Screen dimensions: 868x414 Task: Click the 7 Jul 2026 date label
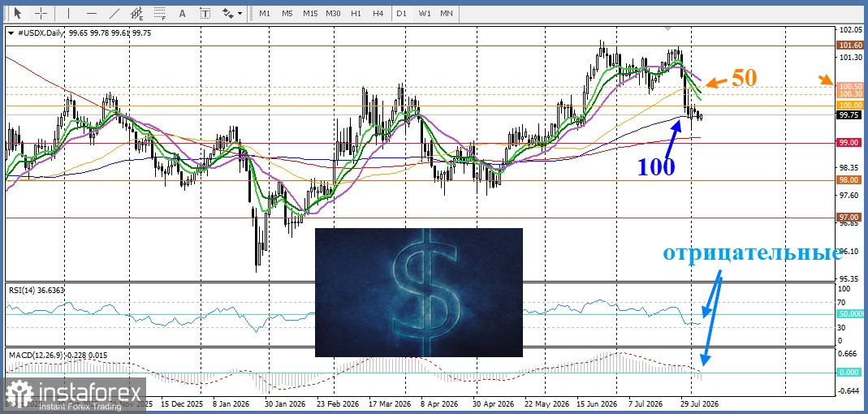click(645, 403)
